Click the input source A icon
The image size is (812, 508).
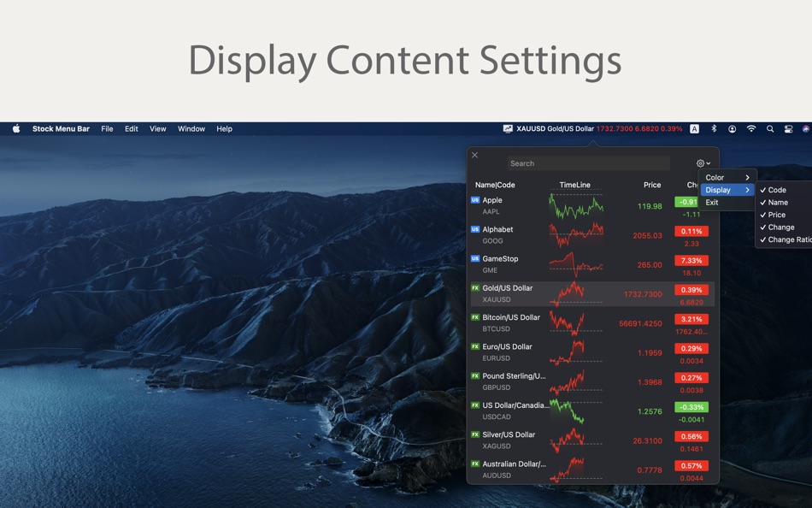point(694,128)
